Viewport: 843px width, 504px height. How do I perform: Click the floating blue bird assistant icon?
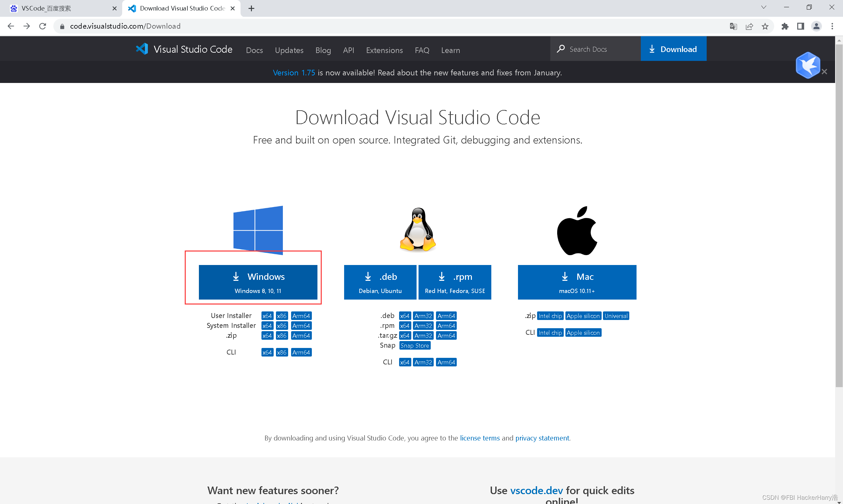click(808, 65)
